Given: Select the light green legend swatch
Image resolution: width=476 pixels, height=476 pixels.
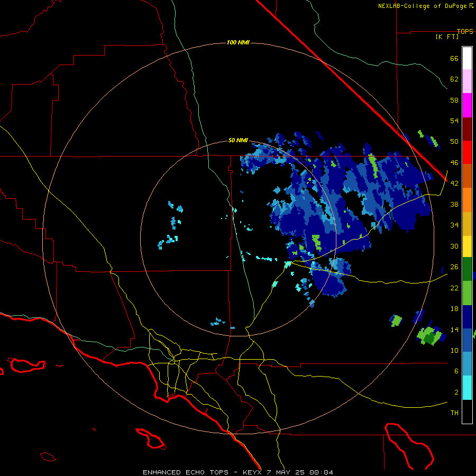Looking at the screenshot, I should point(467,293).
